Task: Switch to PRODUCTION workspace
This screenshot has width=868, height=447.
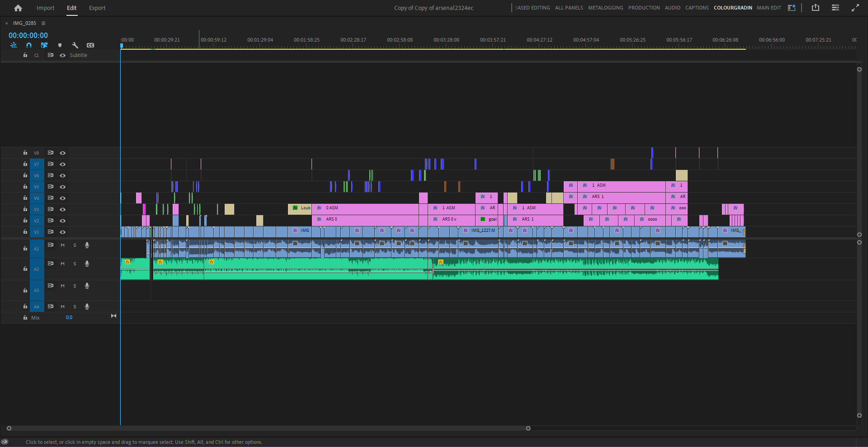Action: [644, 8]
